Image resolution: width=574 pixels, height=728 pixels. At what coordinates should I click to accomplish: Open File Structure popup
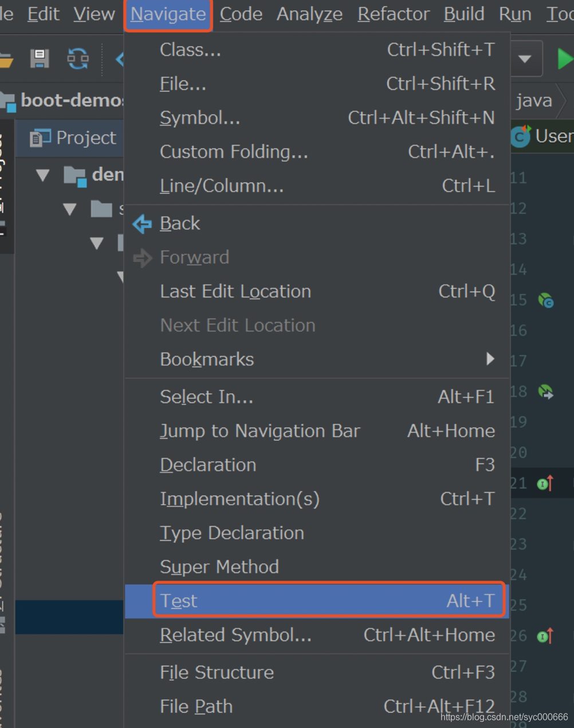pos(317,672)
